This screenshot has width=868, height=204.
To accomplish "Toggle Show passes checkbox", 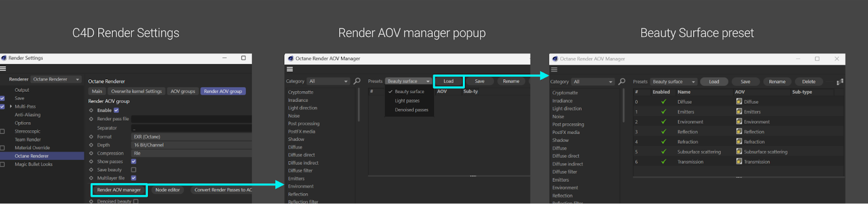I will (x=133, y=161).
